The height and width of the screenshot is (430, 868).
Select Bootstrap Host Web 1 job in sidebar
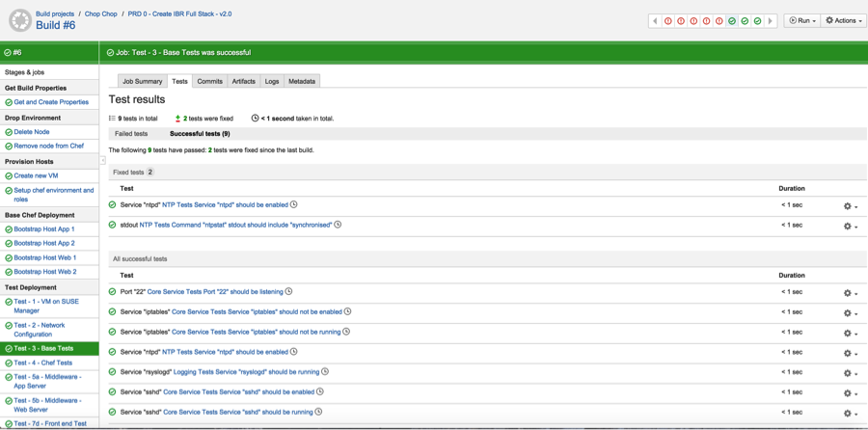(x=44, y=257)
